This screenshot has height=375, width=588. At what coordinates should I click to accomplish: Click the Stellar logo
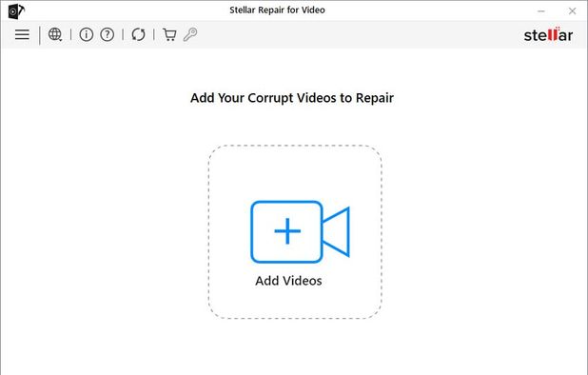pos(548,35)
